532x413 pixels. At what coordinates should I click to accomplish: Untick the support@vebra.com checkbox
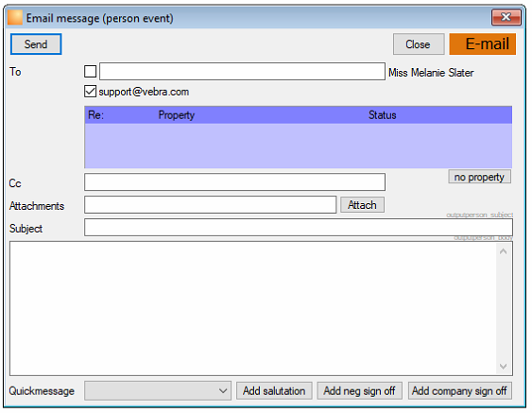point(91,92)
